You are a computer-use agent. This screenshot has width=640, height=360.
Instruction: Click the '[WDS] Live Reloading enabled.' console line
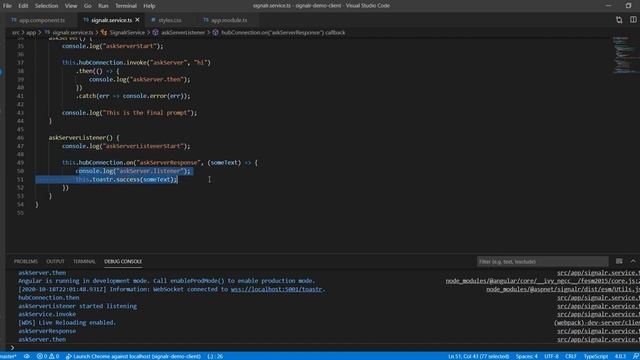[67, 322]
